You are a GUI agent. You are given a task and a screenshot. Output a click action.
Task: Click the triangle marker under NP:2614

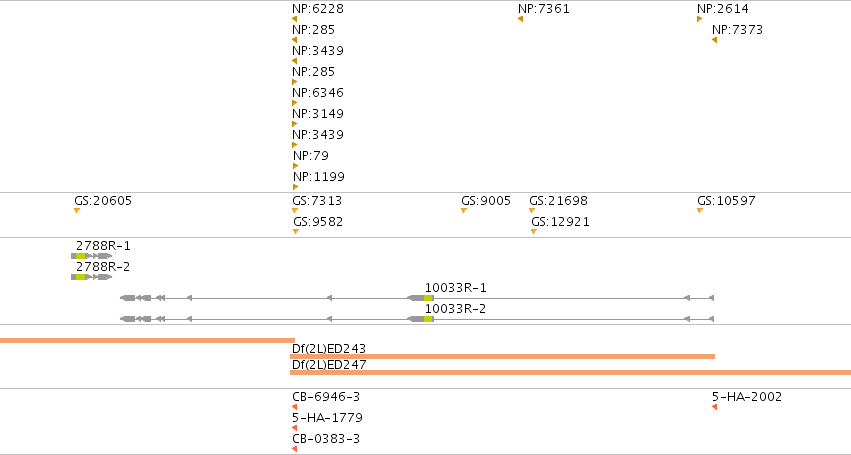(700, 19)
